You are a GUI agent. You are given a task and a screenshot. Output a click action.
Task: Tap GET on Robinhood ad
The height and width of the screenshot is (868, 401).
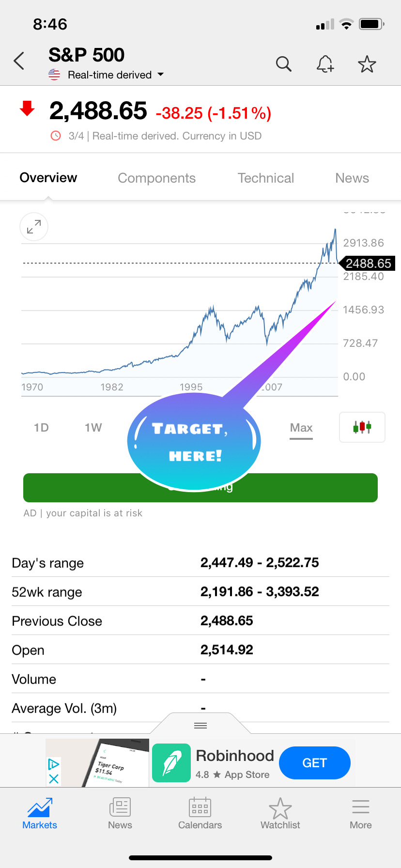[x=315, y=763]
